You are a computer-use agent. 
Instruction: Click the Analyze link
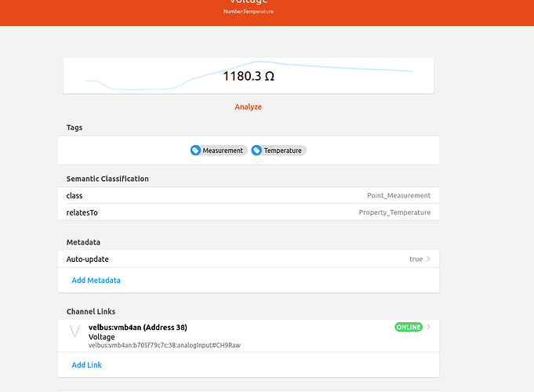(248, 107)
